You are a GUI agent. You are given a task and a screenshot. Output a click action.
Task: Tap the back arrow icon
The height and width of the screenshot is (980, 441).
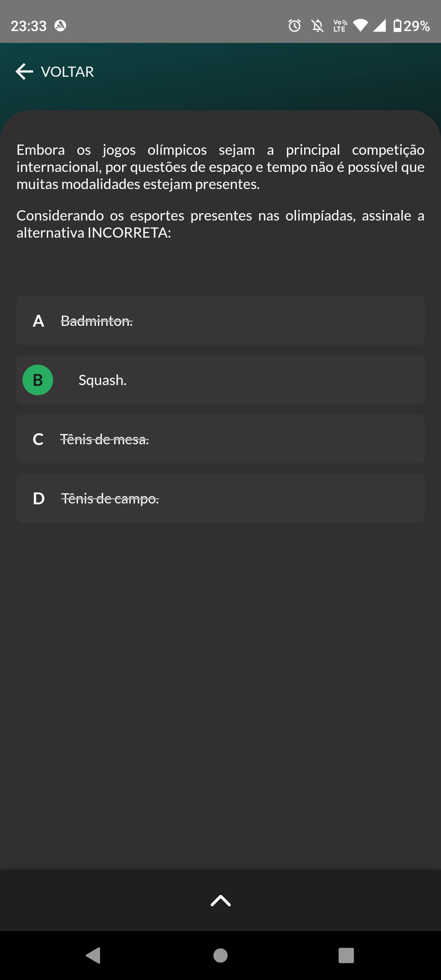(24, 71)
